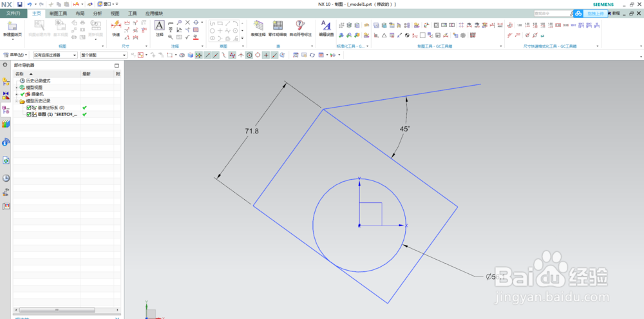The height and width of the screenshot is (319, 644).
Task: Toggle the plus-shaped intersection snap icon
Action: click(x=266, y=55)
